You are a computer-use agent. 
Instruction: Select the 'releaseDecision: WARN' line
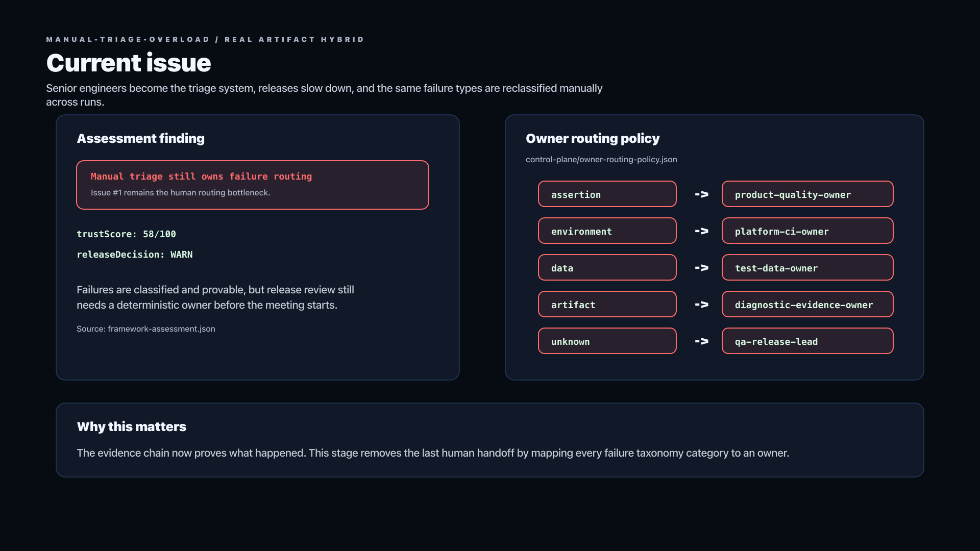tap(135, 255)
